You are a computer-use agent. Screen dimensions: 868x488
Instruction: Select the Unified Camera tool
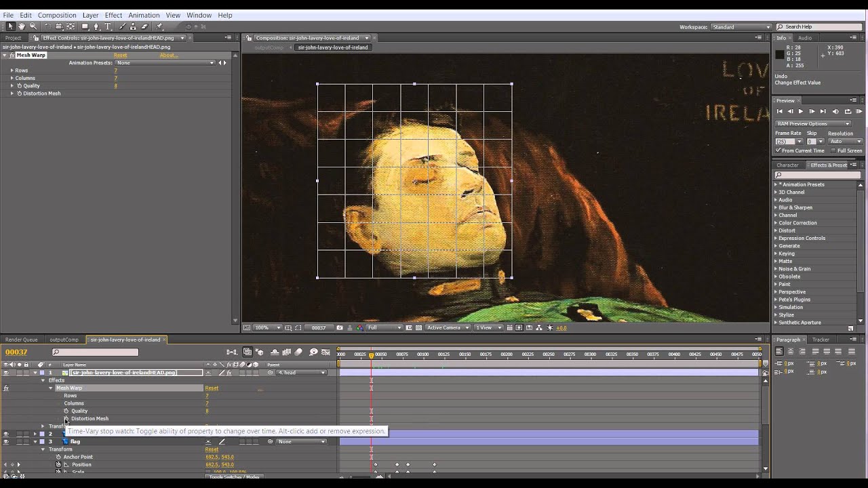(60, 26)
